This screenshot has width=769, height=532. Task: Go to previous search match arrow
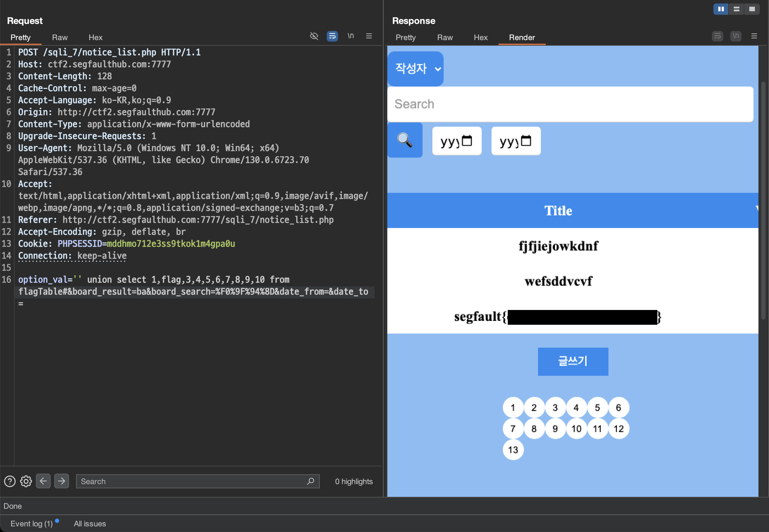pos(43,481)
